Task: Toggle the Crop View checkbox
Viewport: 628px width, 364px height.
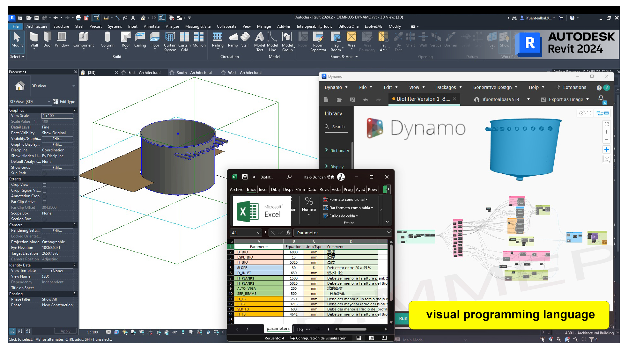Action: 45,185
